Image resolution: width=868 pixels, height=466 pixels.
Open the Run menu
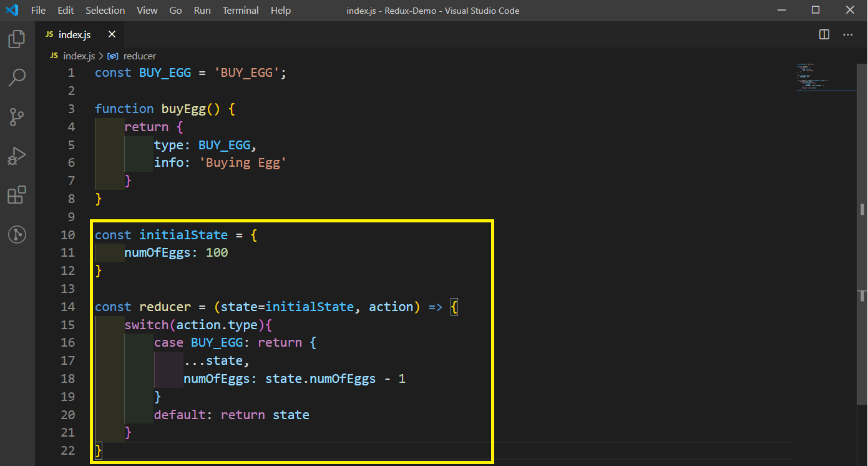click(x=202, y=10)
